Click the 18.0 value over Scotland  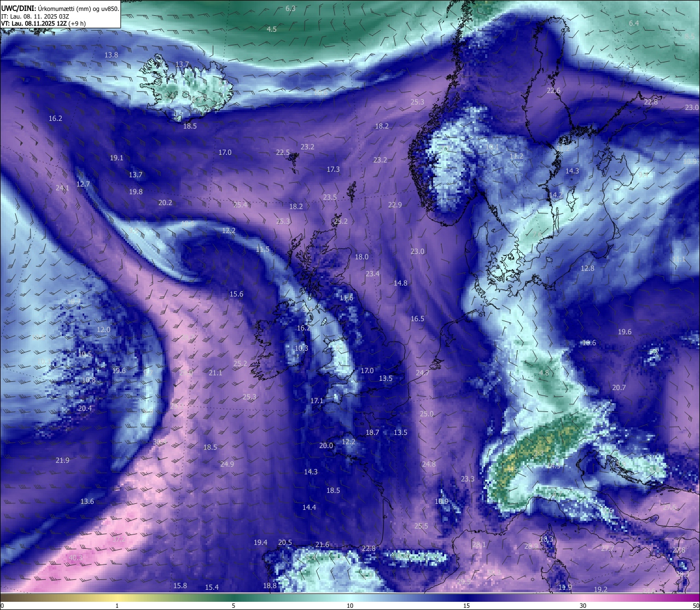361,257
